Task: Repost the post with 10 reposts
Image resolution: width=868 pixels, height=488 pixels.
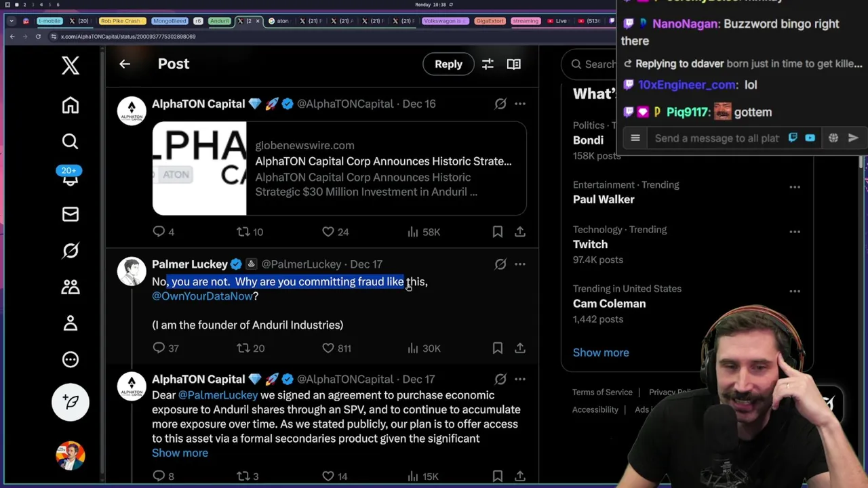Action: click(250, 232)
